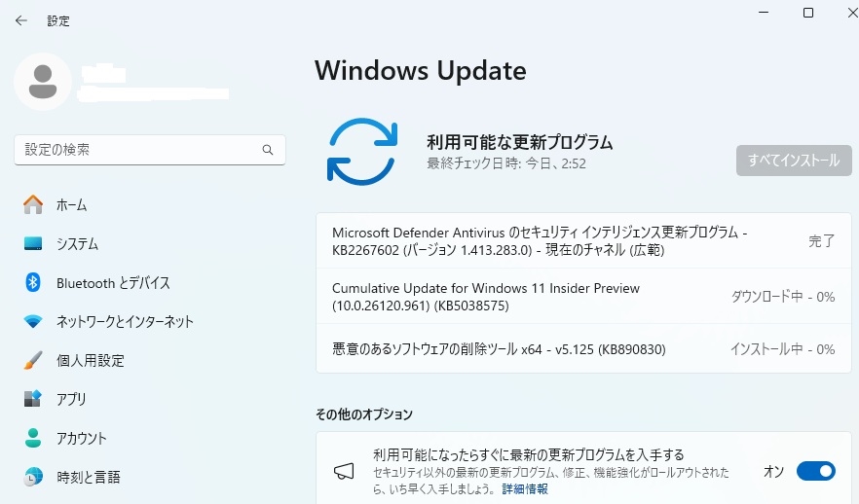This screenshot has width=859, height=504.
Task: Select the システム monitor icon
Action: click(33, 243)
